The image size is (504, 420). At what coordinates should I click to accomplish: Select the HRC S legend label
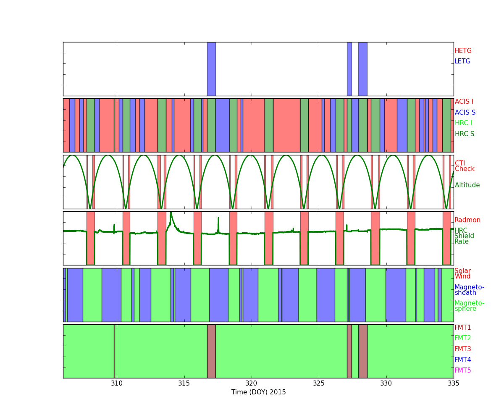click(x=464, y=134)
